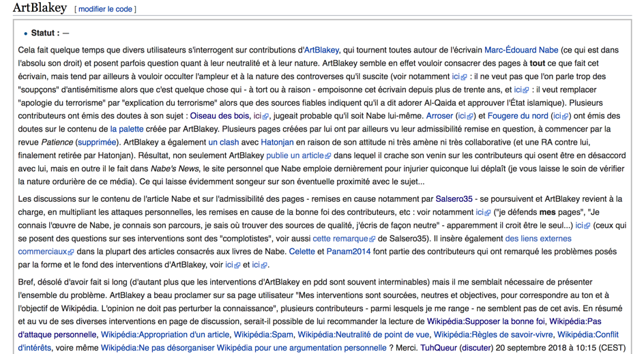
Task: Open the 'ici' link in parentheses after Fougere du nord
Action: point(561,116)
